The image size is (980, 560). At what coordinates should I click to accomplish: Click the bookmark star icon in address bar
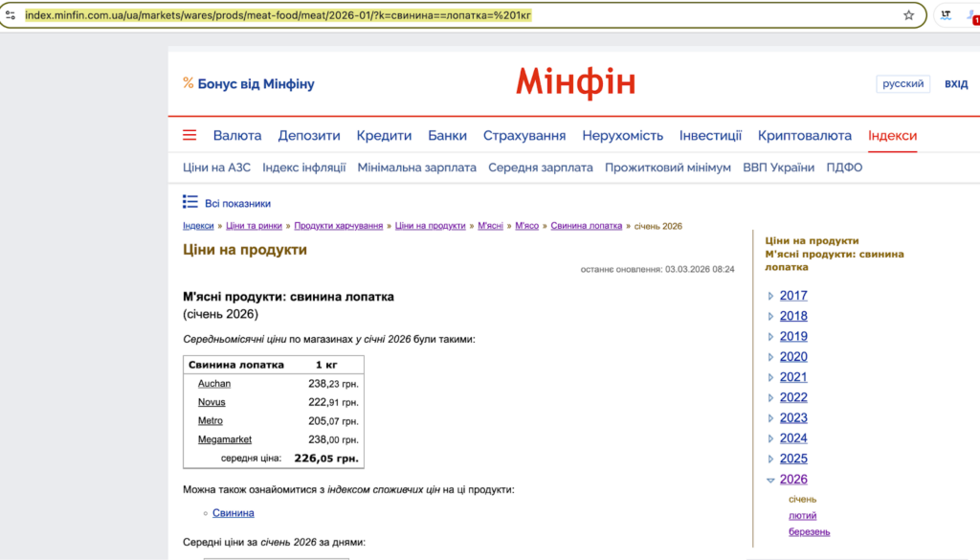pyautogui.click(x=908, y=15)
